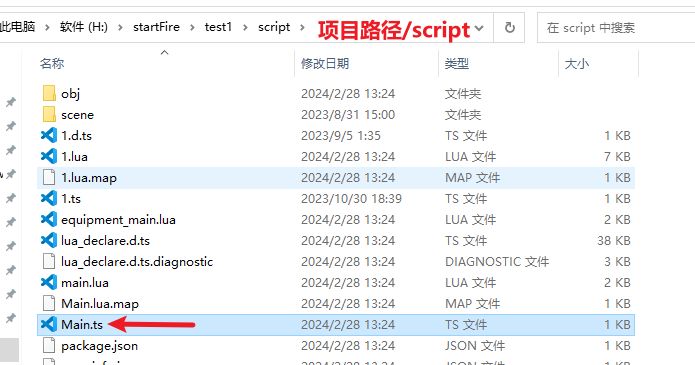Click the pin icon beside the obj row
695x365 pixels.
(x=11, y=102)
